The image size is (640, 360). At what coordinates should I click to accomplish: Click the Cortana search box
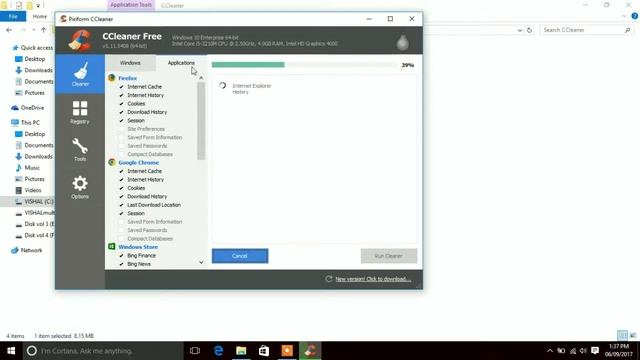click(x=103, y=351)
